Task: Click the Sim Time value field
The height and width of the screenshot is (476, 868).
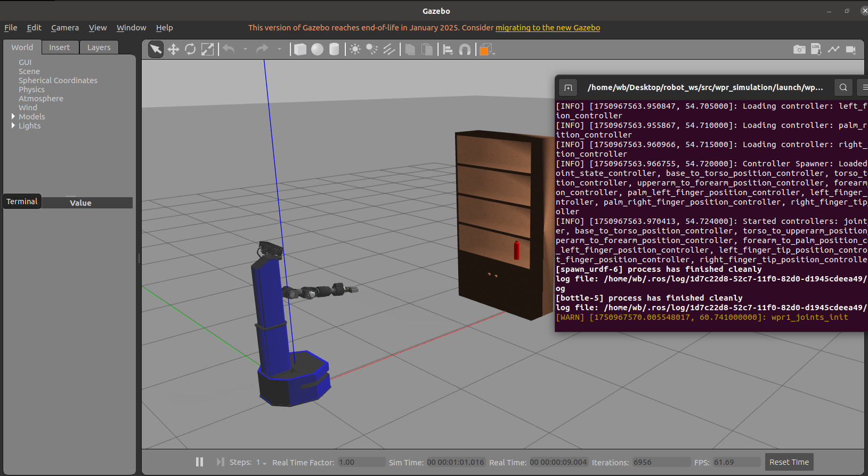Action: coord(456,462)
